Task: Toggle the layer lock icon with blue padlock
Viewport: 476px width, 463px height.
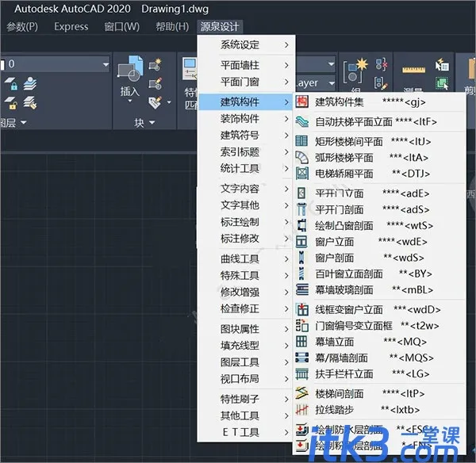Action: pyautogui.click(x=11, y=84)
